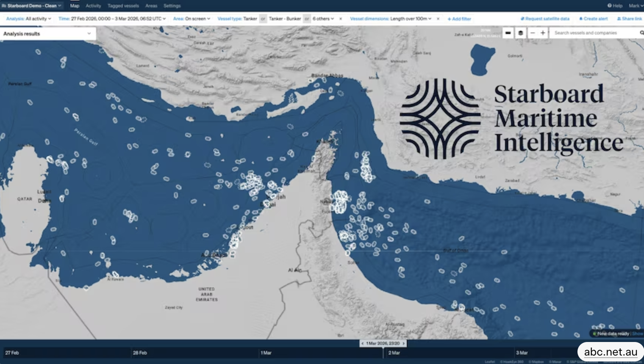Image resolution: width=644 pixels, height=364 pixels.
Task: Expand the 6 others vessel types dropdown
Action: (x=323, y=19)
